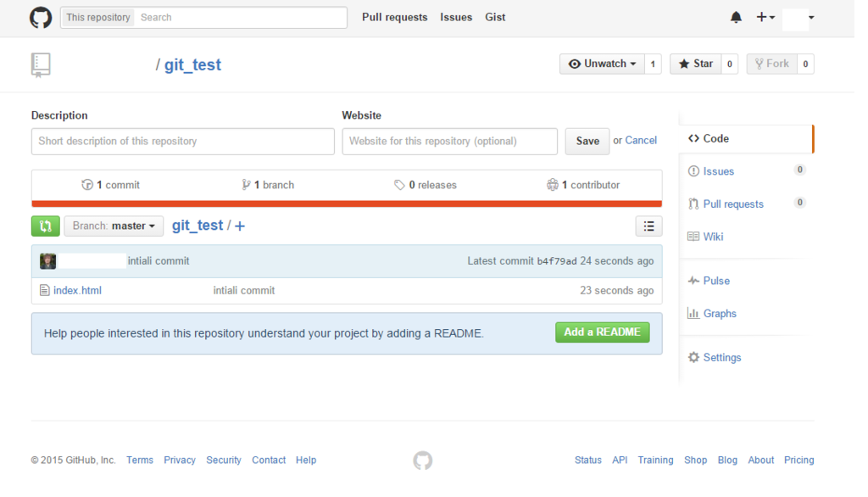Open the Unwatch dropdown
The height and width of the screenshot is (497, 868).
[x=601, y=64]
